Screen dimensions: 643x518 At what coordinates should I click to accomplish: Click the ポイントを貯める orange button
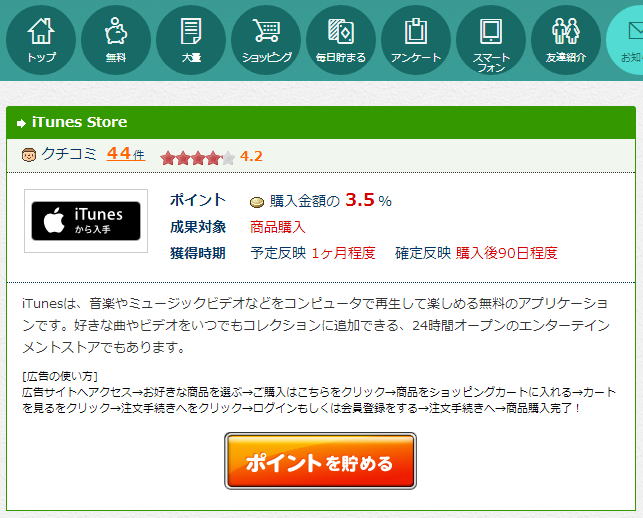[x=320, y=461]
